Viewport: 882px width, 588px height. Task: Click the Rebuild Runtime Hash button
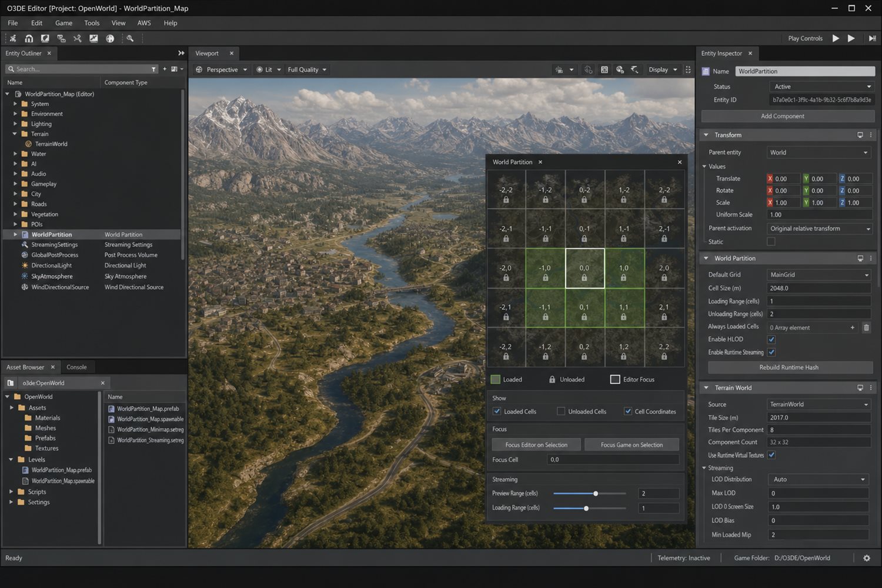[x=789, y=367]
